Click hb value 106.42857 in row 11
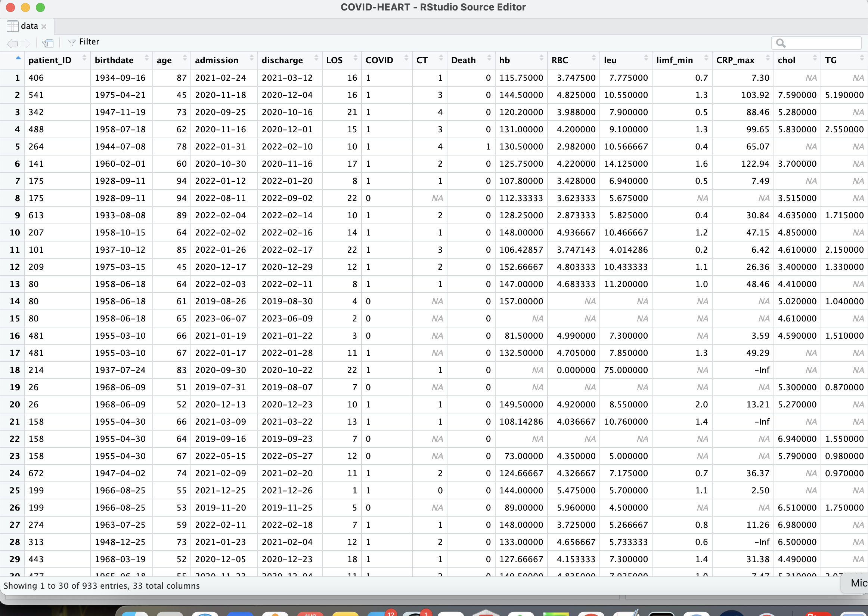This screenshot has width=868, height=616. click(521, 250)
